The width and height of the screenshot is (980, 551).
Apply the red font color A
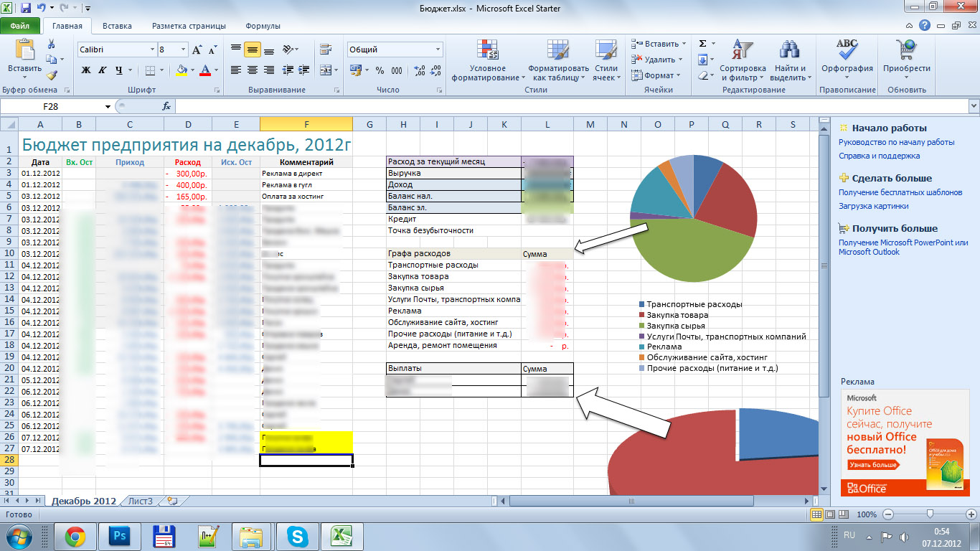coord(206,70)
